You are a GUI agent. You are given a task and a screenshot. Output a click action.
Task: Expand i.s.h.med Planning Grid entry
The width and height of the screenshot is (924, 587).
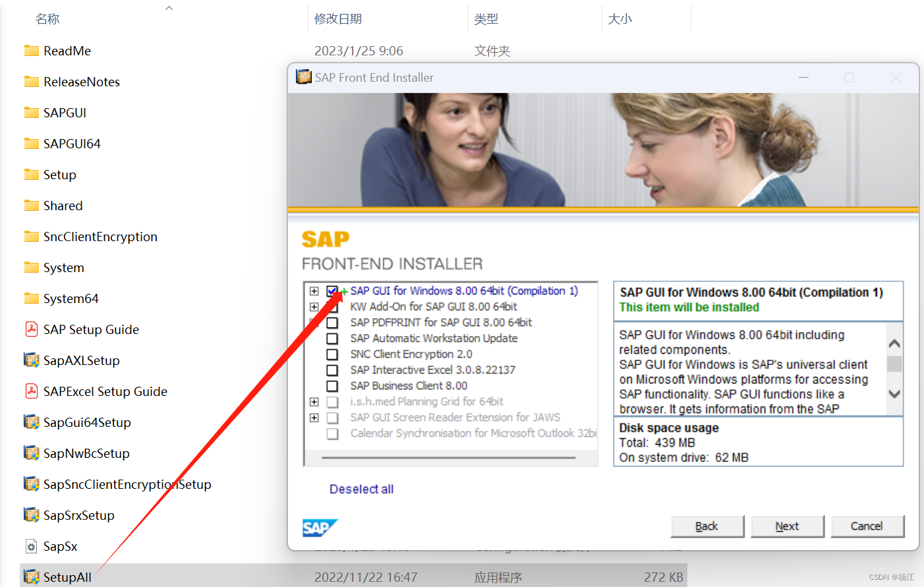point(314,402)
